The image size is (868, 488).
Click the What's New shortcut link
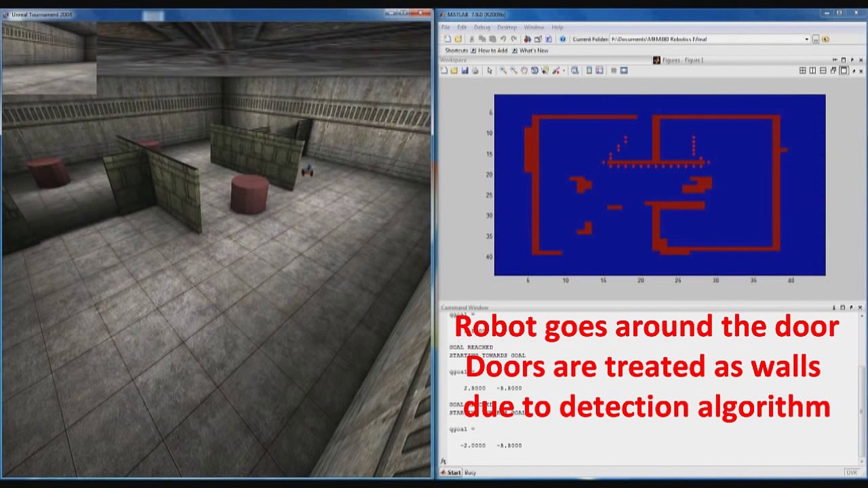click(534, 51)
